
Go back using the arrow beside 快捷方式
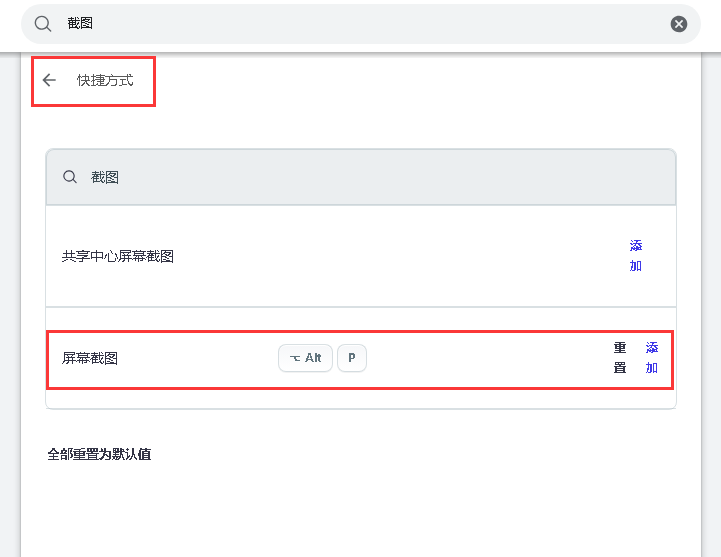(x=49, y=80)
